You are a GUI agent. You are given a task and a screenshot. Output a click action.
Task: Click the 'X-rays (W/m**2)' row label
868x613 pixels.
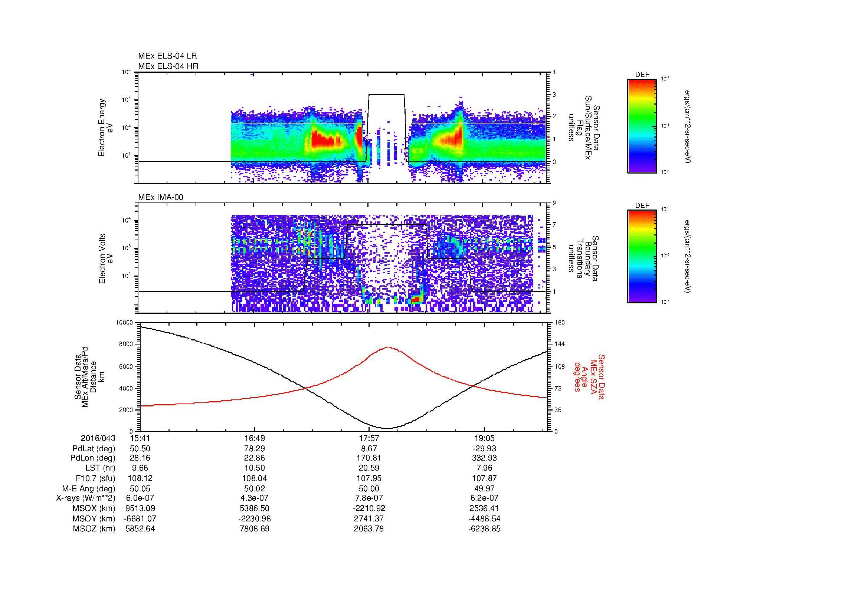tap(86, 498)
